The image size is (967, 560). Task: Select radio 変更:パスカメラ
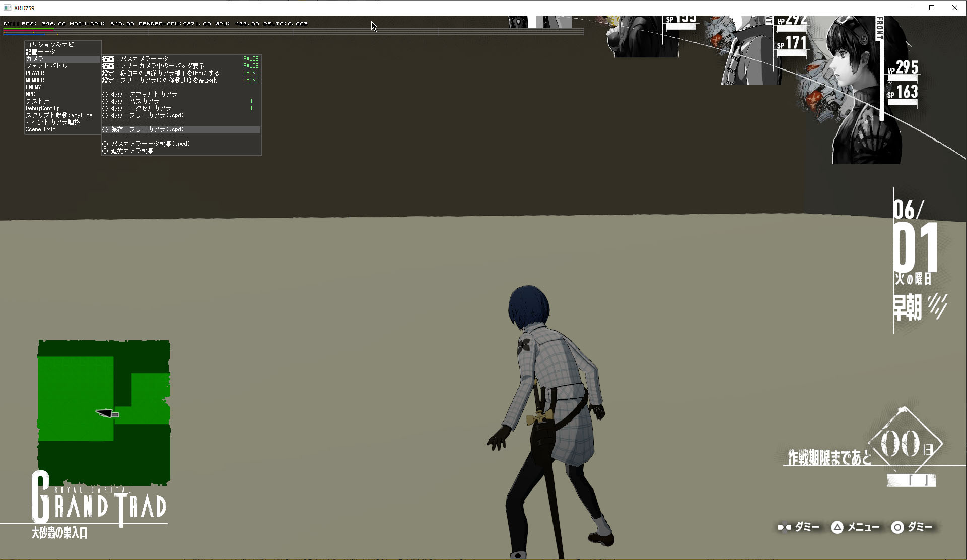(x=105, y=101)
